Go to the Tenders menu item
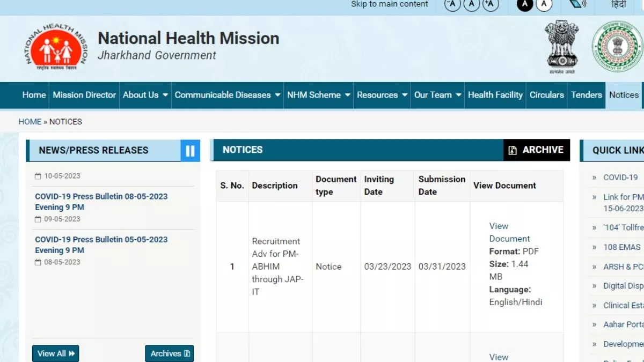 point(586,95)
